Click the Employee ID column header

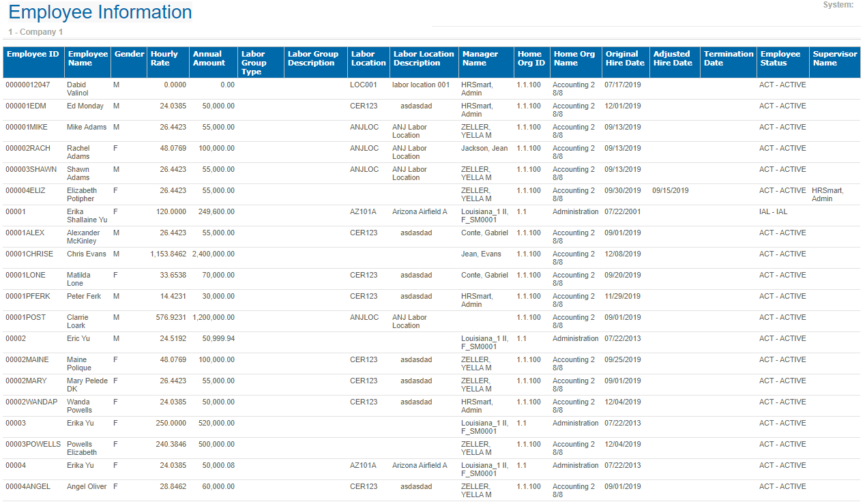coord(31,55)
